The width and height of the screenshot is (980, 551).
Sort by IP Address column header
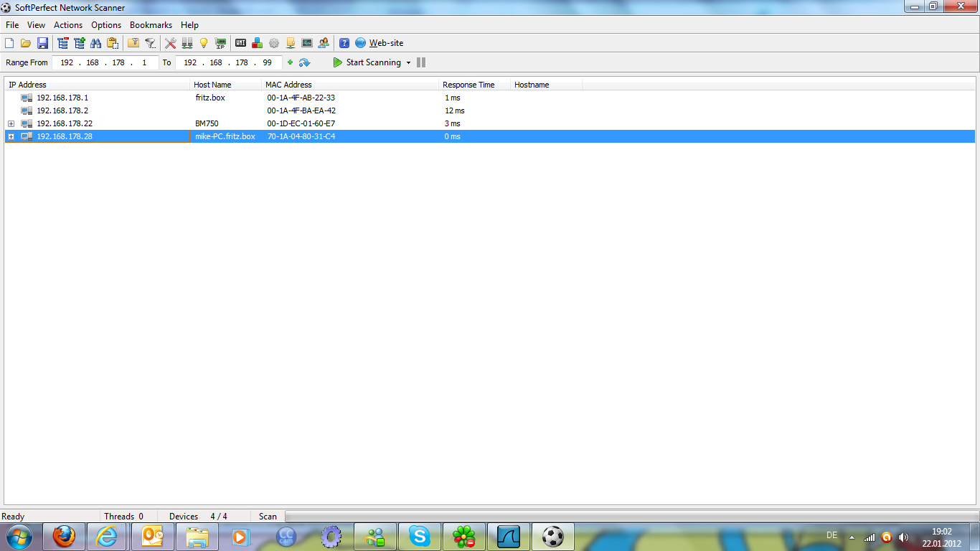point(98,85)
